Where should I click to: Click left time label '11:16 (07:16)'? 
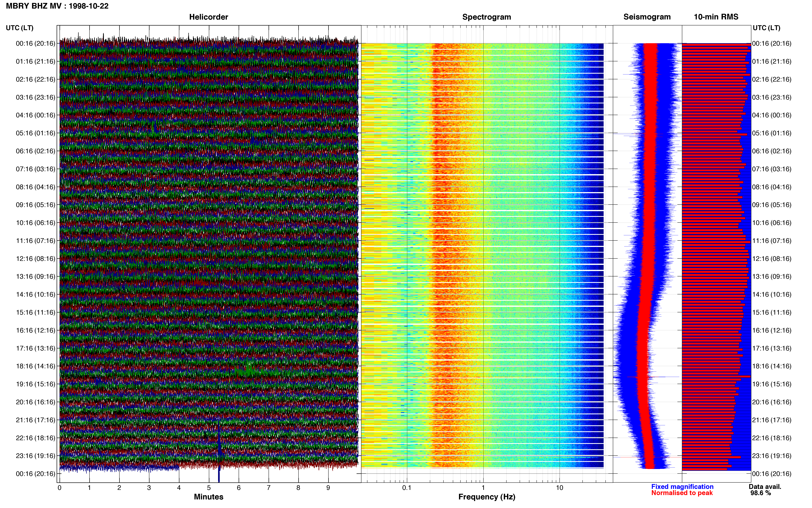coord(36,241)
